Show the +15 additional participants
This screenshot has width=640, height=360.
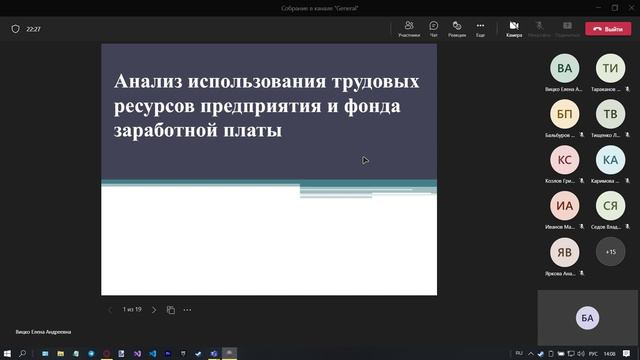point(610,252)
